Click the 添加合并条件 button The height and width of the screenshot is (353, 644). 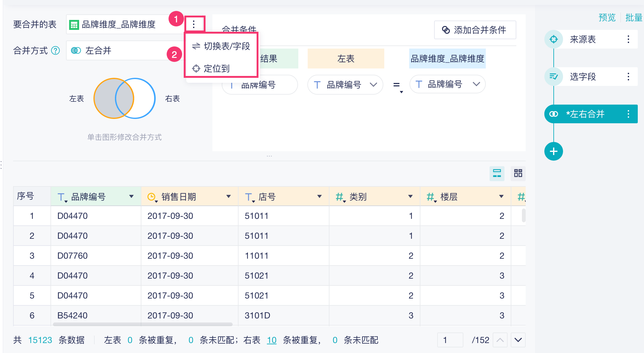pyautogui.click(x=475, y=30)
